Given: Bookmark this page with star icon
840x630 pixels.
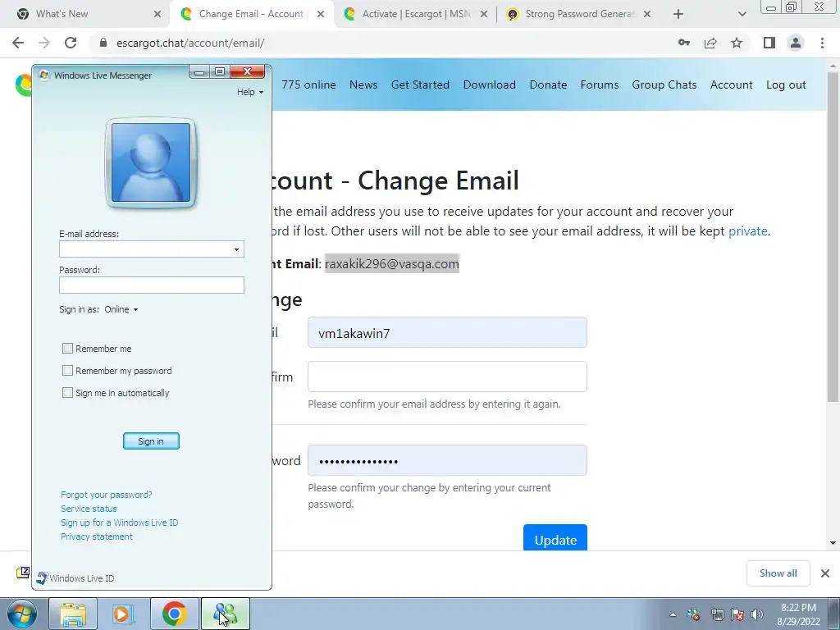Looking at the screenshot, I should 737,43.
